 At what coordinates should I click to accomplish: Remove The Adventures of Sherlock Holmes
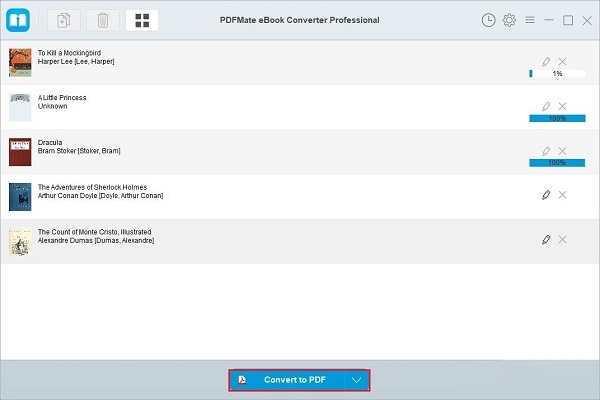(x=562, y=195)
